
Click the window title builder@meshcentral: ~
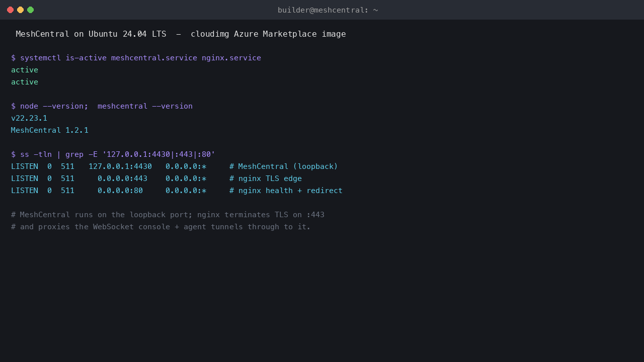pyautogui.click(x=328, y=10)
